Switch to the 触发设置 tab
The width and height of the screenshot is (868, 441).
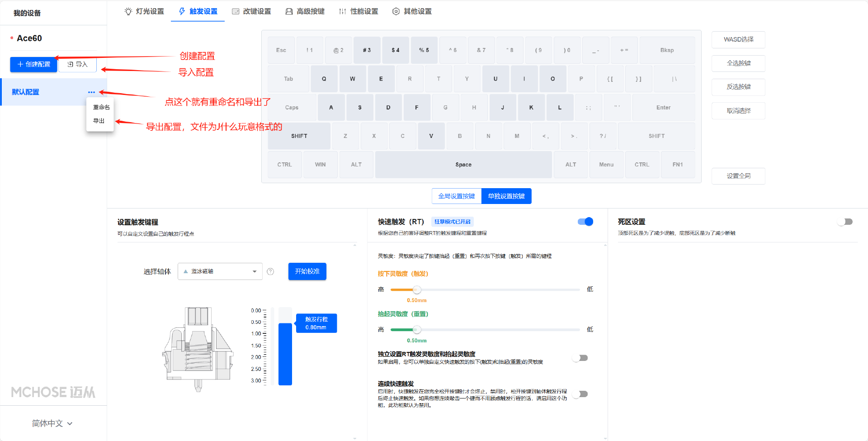coord(198,11)
